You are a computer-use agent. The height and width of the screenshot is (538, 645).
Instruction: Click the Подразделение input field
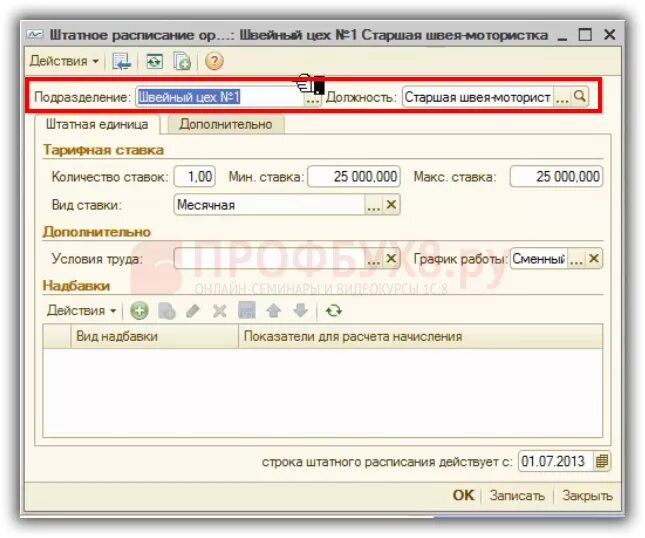coord(220,97)
